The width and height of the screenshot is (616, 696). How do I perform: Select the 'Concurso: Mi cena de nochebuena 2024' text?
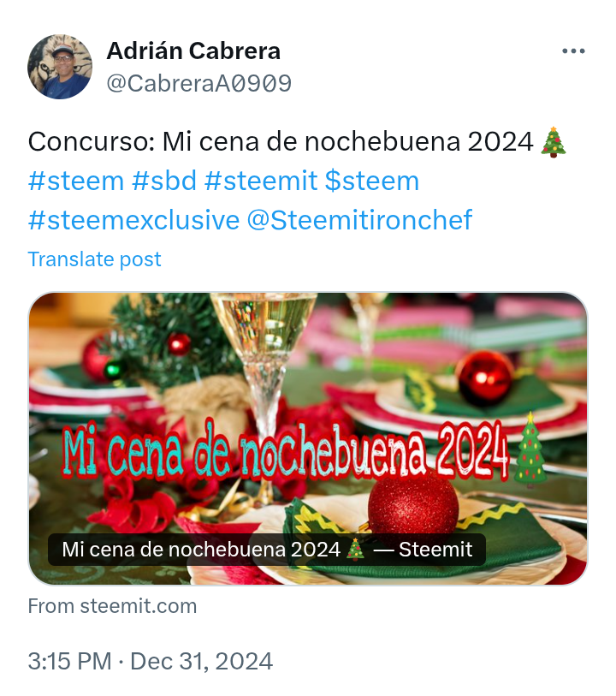(281, 142)
